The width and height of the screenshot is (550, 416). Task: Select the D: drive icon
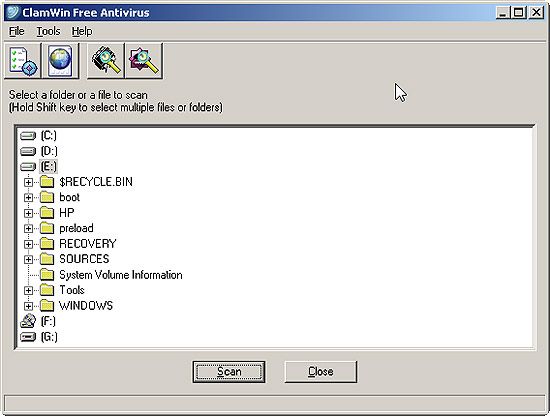coord(28,151)
